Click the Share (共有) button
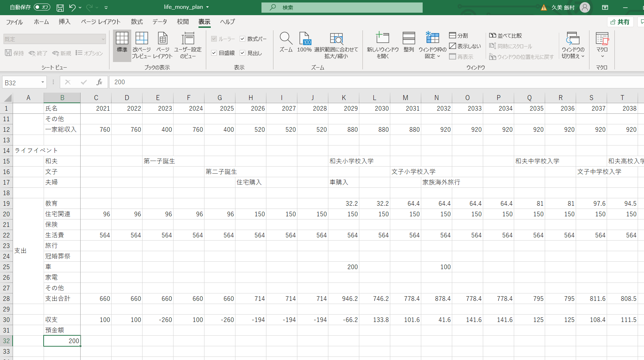 coord(620,22)
